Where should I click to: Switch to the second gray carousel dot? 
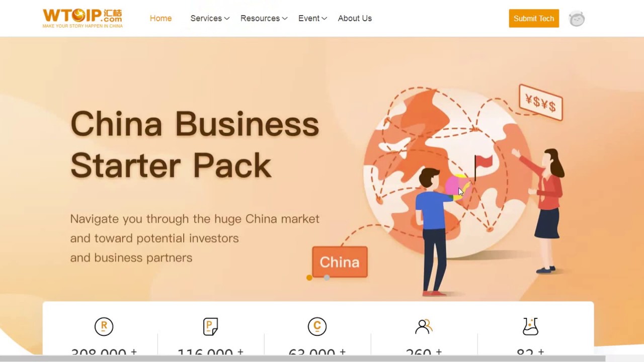coord(327,278)
